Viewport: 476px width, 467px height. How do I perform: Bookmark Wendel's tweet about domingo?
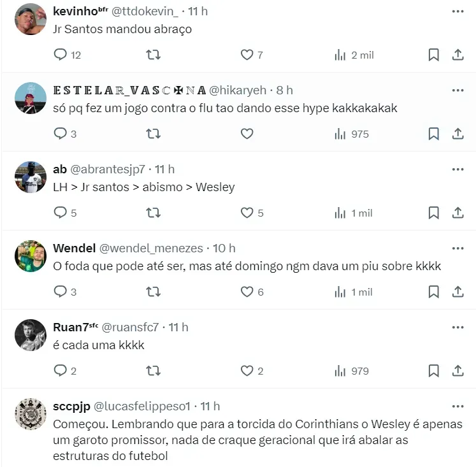(433, 292)
